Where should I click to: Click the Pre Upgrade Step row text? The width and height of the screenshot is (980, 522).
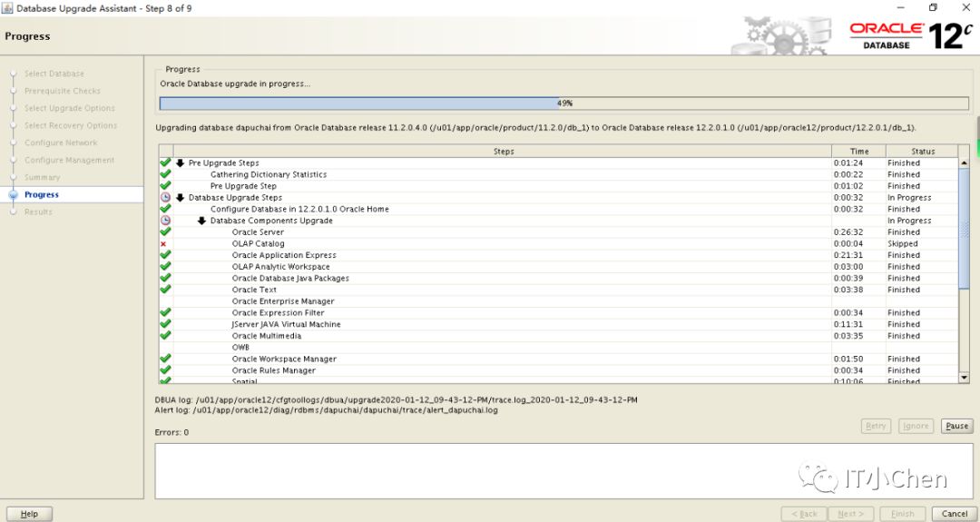pos(243,186)
